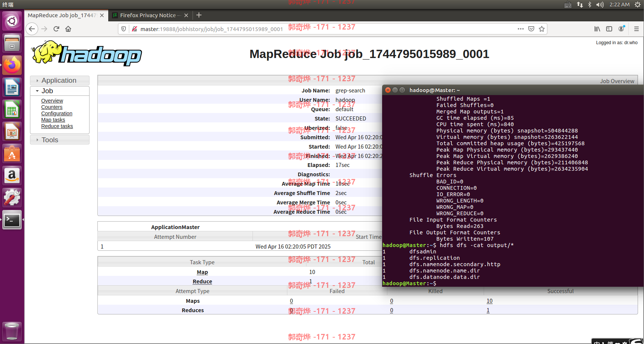Viewport: 644px width, 344px height.
Task: Open Map task type link
Action: coord(202,272)
